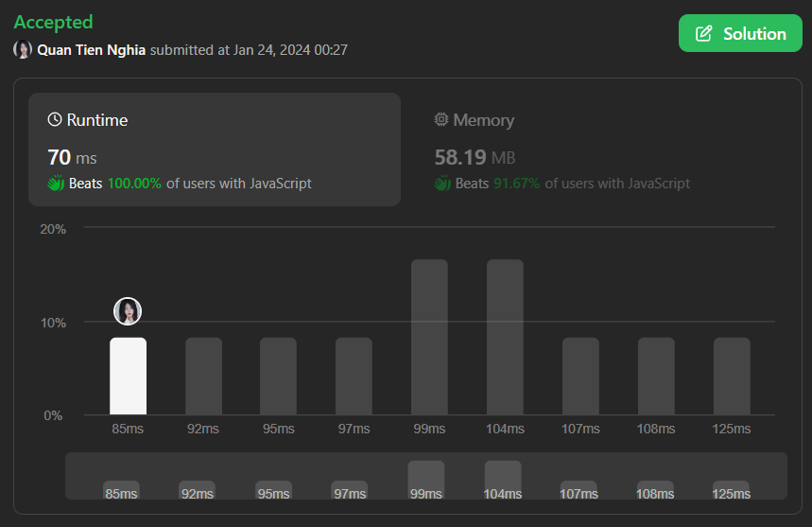Open the Quan Tien Nghia profile link
The height and width of the screenshot is (527, 812).
click(x=92, y=49)
